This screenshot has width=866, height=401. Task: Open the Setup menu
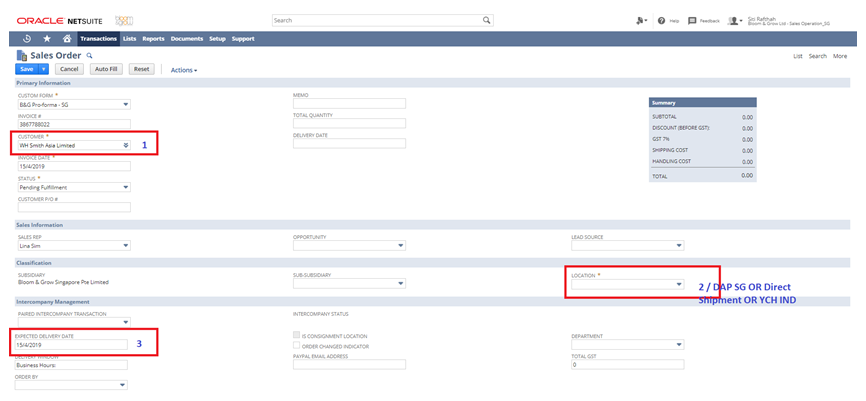(x=217, y=39)
